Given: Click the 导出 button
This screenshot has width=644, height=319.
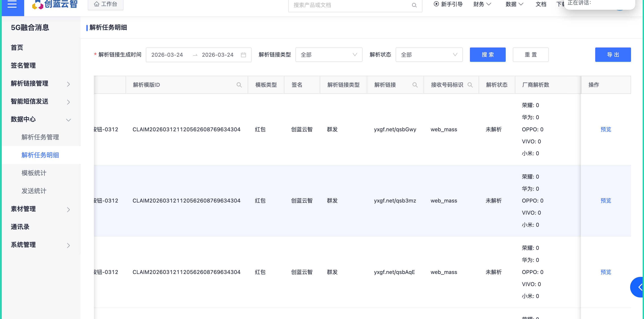Looking at the screenshot, I should [612, 55].
